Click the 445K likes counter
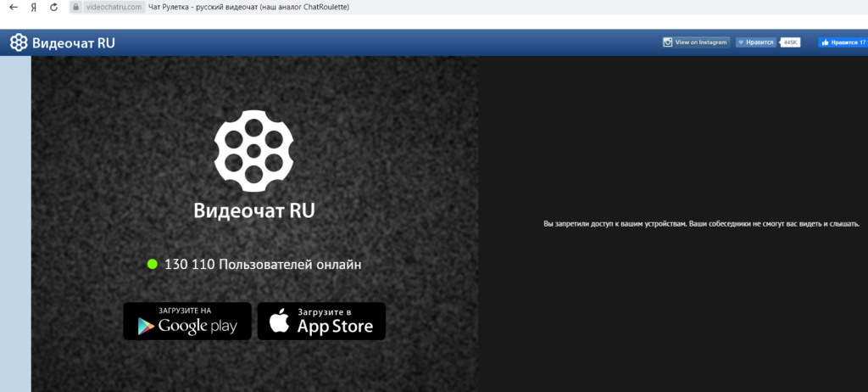Screen dimensions: 868x392 (791, 42)
